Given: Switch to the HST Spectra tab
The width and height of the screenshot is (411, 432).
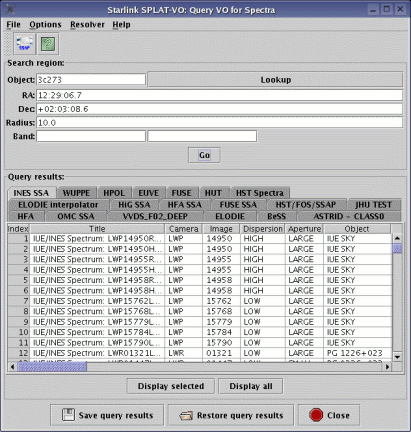Looking at the screenshot, I should (x=260, y=193).
